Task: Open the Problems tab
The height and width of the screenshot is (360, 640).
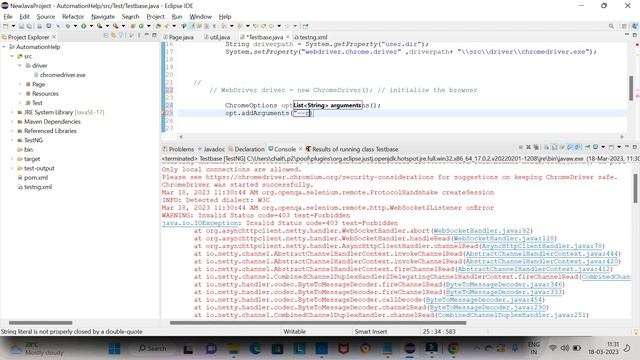Action: click(178, 149)
